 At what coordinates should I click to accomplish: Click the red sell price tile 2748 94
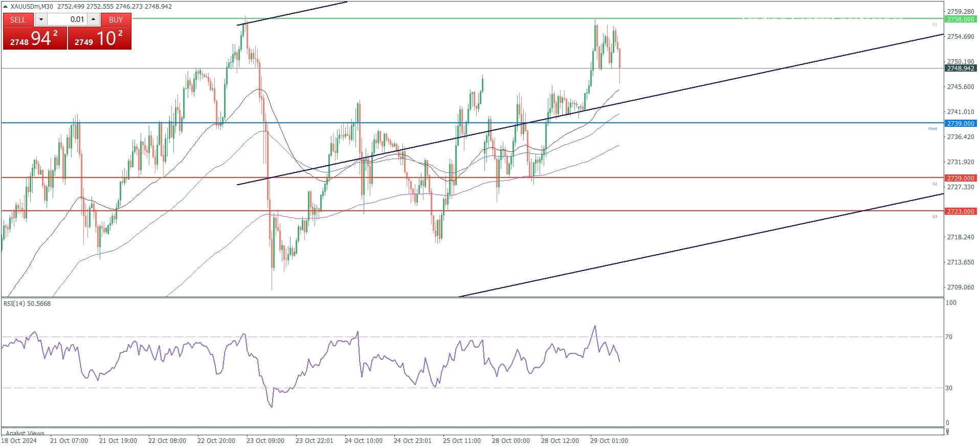point(35,38)
